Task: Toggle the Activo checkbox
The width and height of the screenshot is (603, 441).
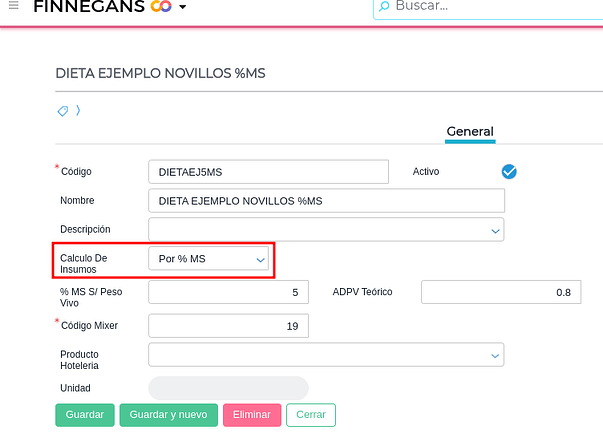Action: 509,171
